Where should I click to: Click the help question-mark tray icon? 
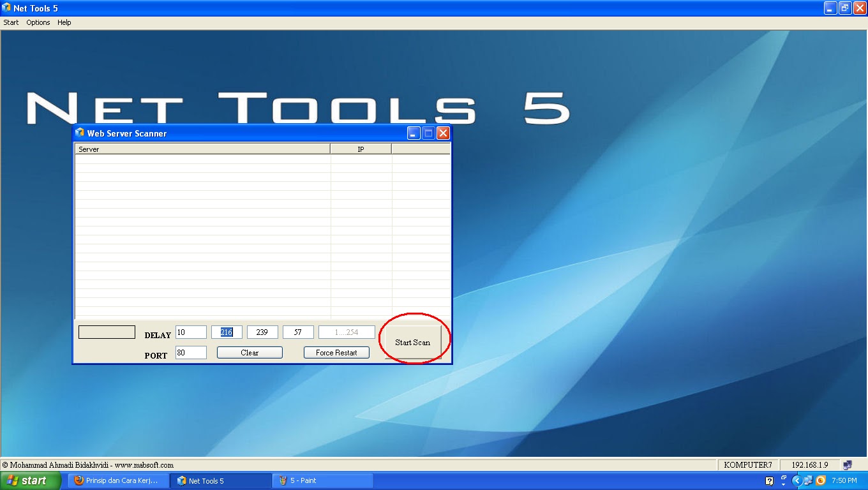[769, 480]
